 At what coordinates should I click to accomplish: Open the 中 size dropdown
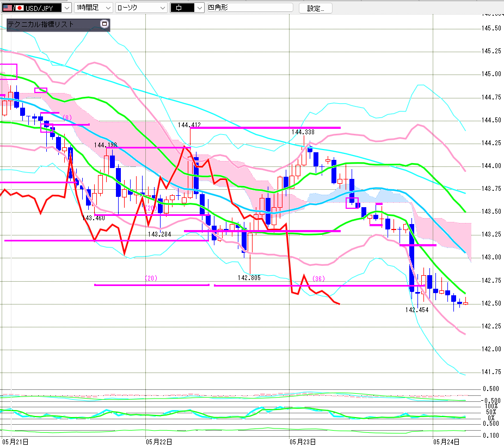click(187, 8)
